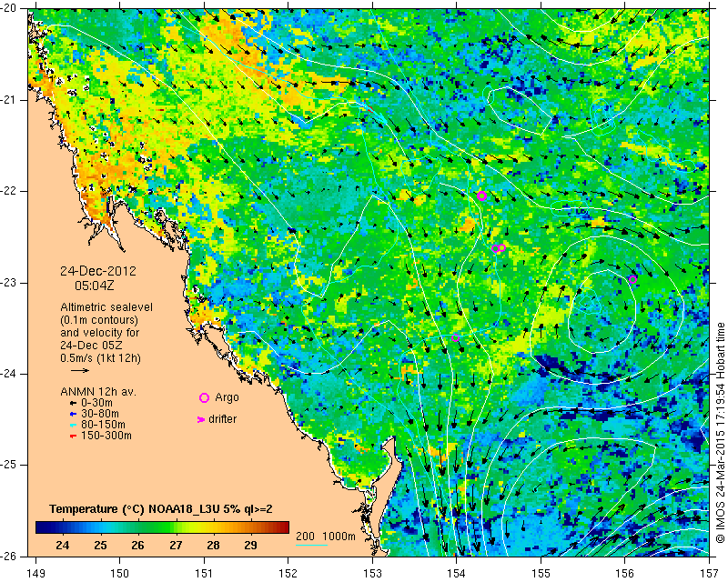Image resolution: width=728 pixels, height=582 pixels.
Task: Click longitude axis label 155
Action: pyautogui.click(x=541, y=573)
